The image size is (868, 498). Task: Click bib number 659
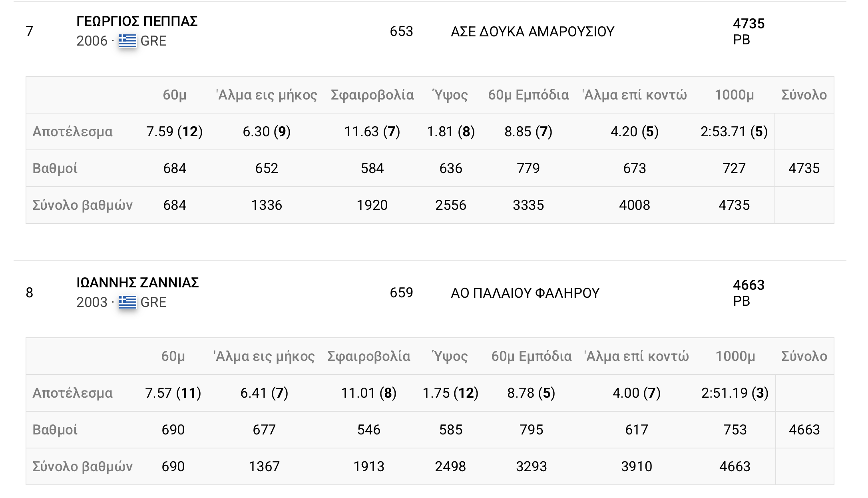click(x=401, y=293)
